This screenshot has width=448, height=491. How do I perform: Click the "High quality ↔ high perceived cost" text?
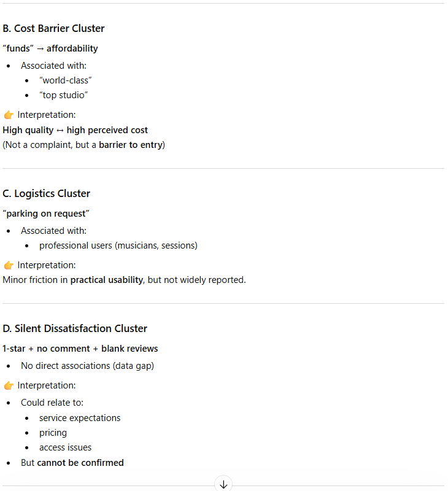[75, 130]
